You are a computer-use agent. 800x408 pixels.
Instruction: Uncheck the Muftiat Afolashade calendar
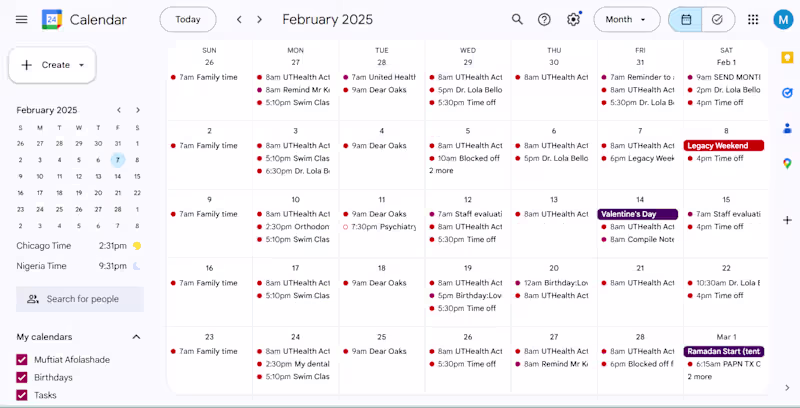click(22, 360)
